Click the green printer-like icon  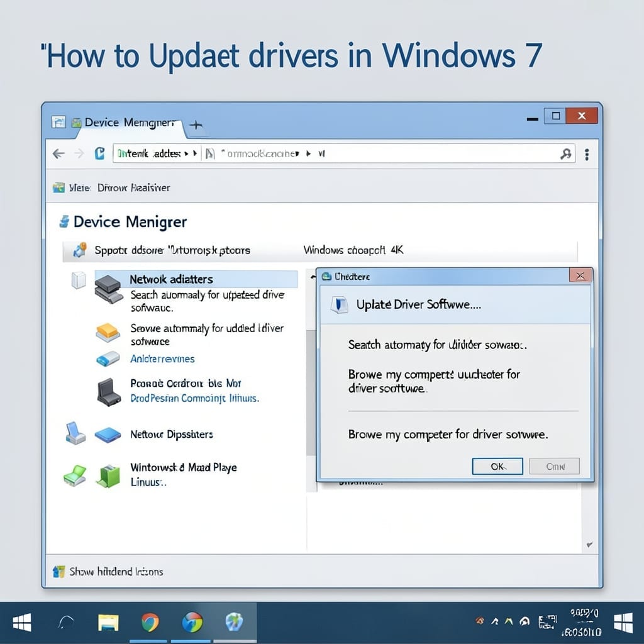pyautogui.click(x=75, y=475)
